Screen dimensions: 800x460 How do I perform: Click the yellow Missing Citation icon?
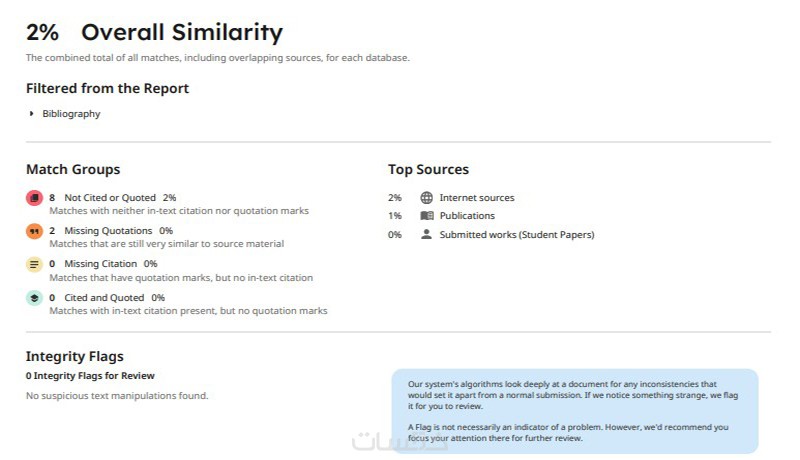pos(34,265)
